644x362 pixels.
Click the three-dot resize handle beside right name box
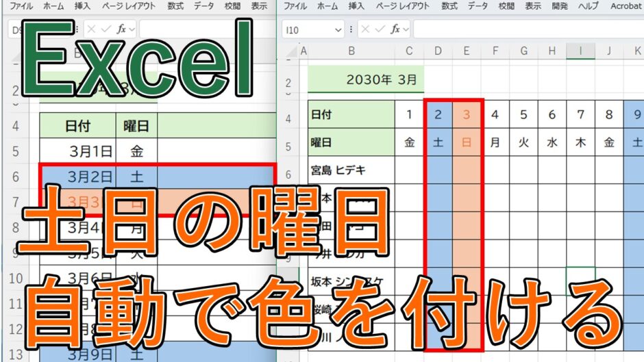tap(351, 29)
